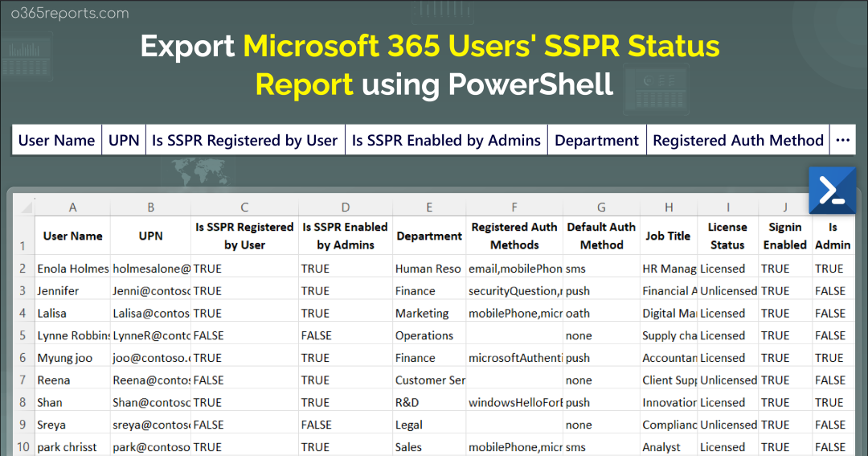Image resolution: width=868 pixels, height=456 pixels.
Task: Select column A header
Action: [x=72, y=207]
